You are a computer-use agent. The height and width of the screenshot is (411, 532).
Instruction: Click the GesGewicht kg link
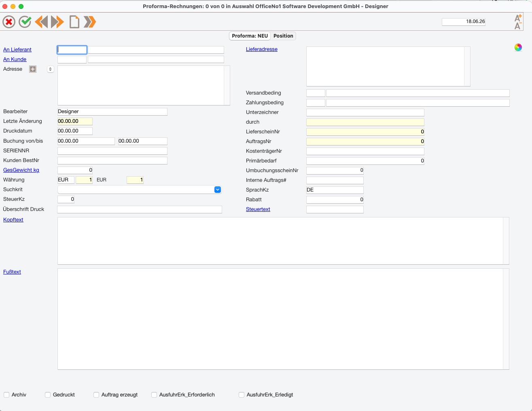point(21,170)
